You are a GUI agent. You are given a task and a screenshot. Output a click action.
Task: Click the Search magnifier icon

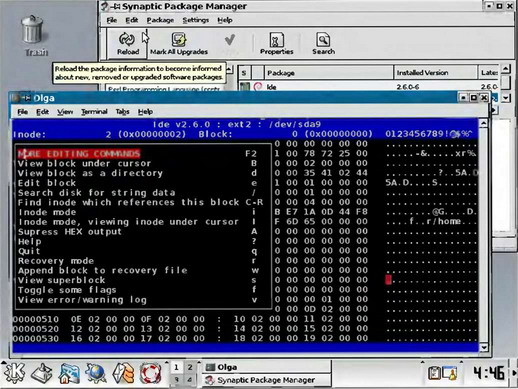point(323,40)
